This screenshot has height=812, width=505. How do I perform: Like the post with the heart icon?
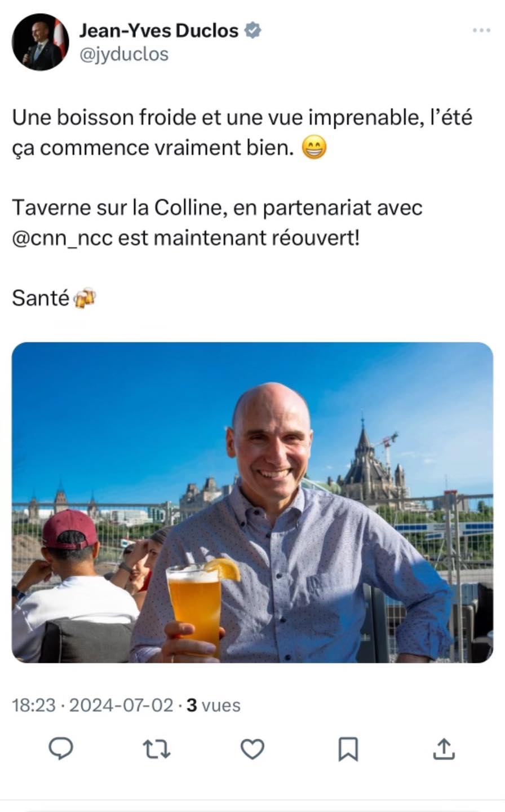252,749
